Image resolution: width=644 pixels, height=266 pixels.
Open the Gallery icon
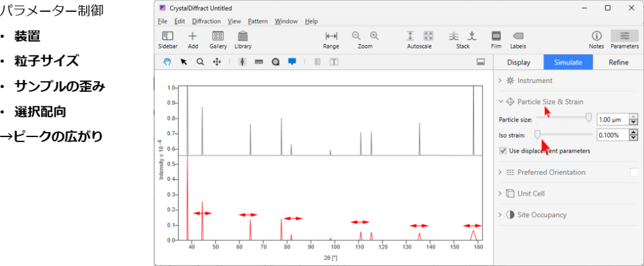218,36
